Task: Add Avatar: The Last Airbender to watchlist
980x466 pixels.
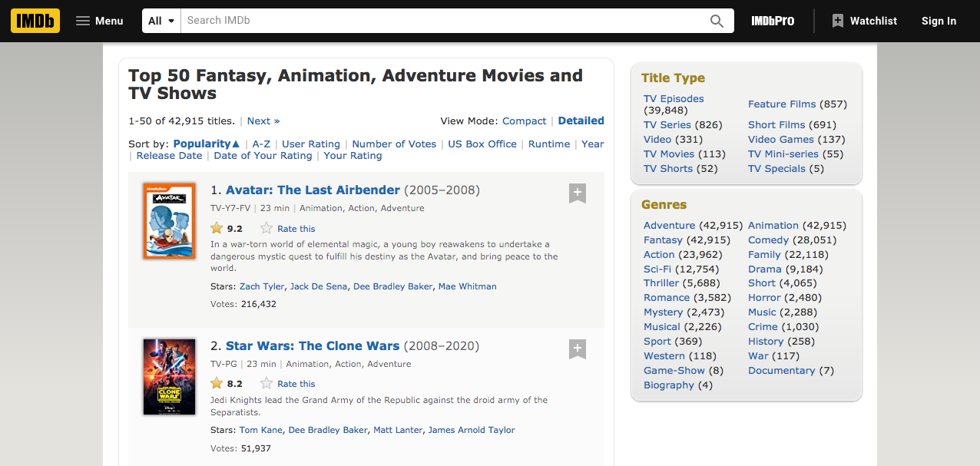Action: click(x=578, y=193)
